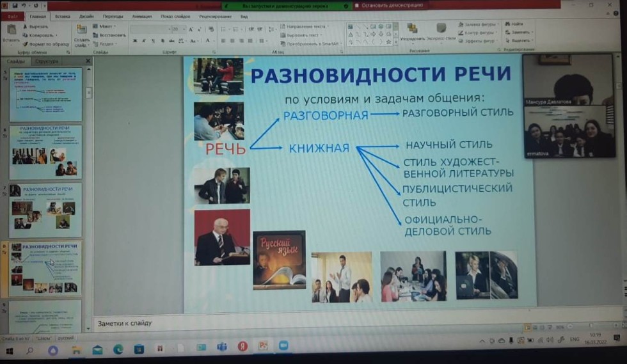Click Stop Sharing (Остановить демонстрацию) button
The height and width of the screenshot is (364, 627).
(x=392, y=5)
